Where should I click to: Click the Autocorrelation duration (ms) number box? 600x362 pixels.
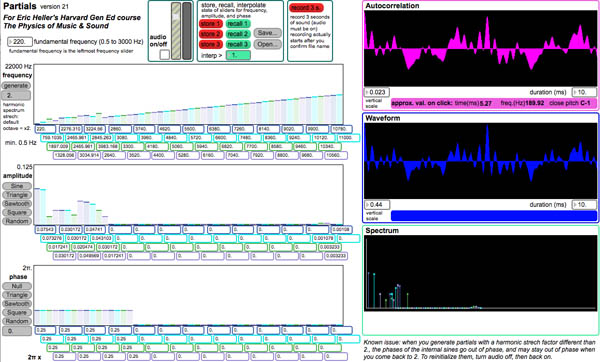584,92
